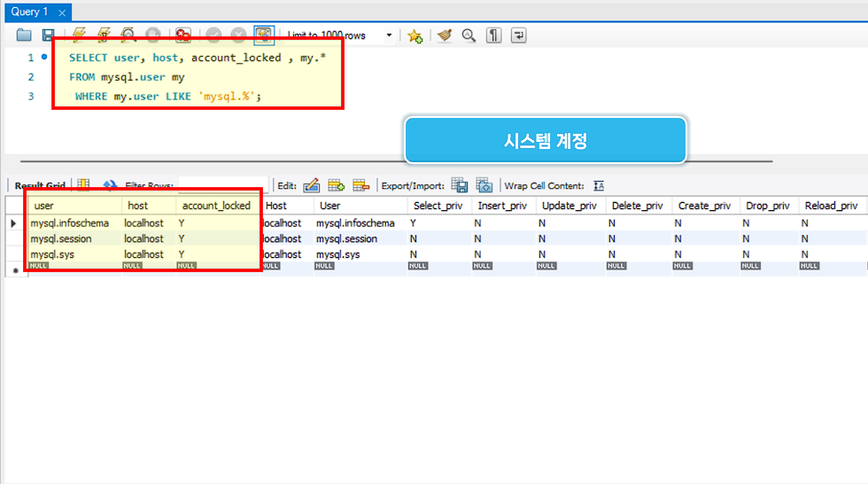The width and height of the screenshot is (868, 484).
Task: Sort by the account_locked column header
Action: click(216, 206)
